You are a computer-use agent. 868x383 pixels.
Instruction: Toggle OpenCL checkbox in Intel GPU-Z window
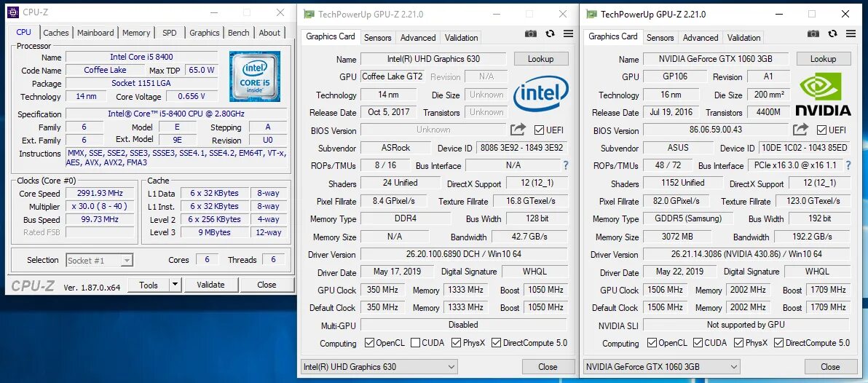[x=369, y=343]
